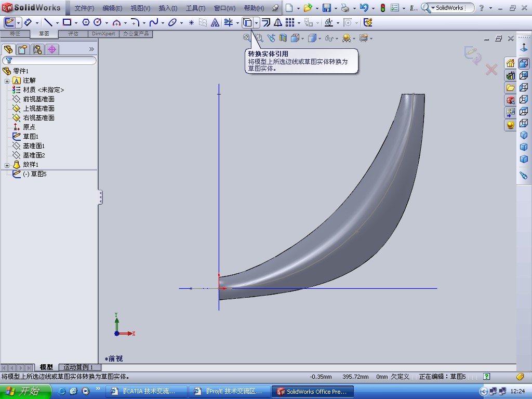Open the Design Library tab
The width and height of the screenshot is (532, 399).
pos(510,75)
